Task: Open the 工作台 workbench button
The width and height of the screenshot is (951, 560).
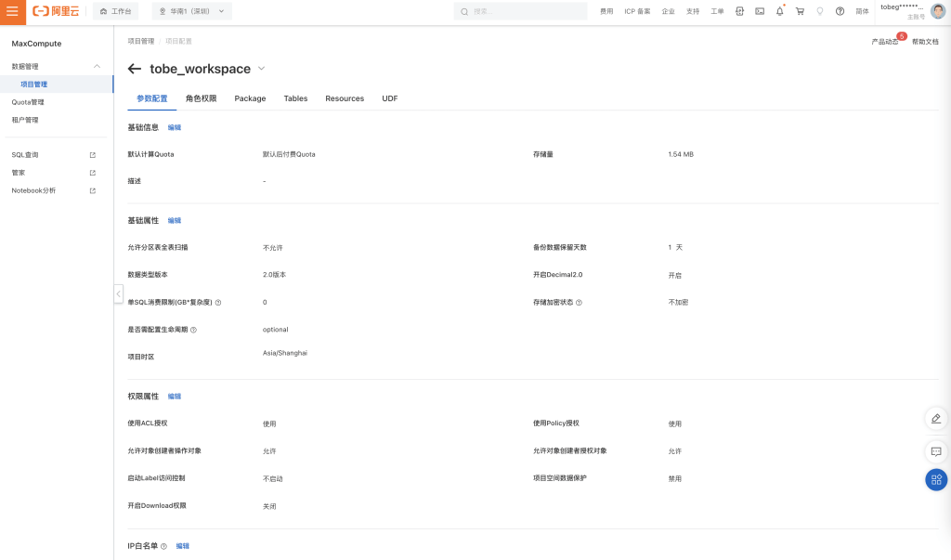Action: [115, 11]
